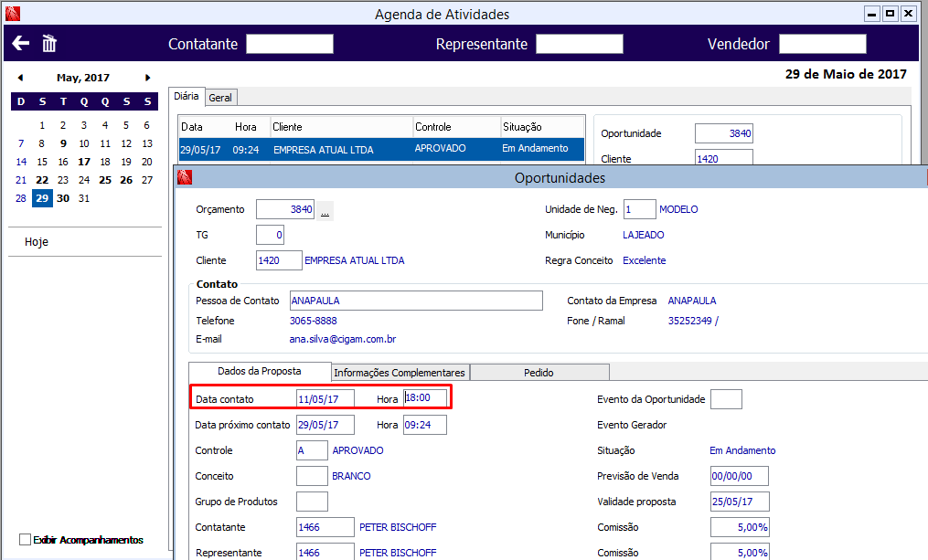Click the Vendedor filter field in header

823,44
